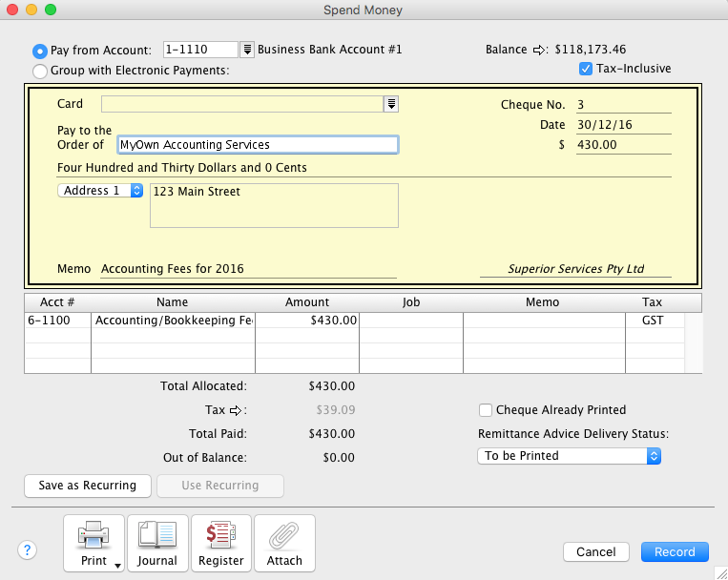Screen dimensions: 728x580
Task: Click the Cancel button
Action: (x=595, y=551)
